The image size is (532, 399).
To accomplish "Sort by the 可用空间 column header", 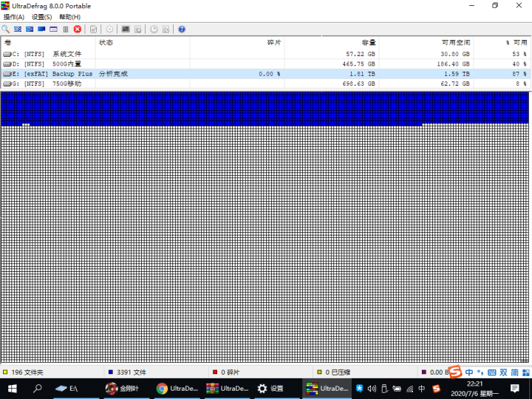I will 426,42.
